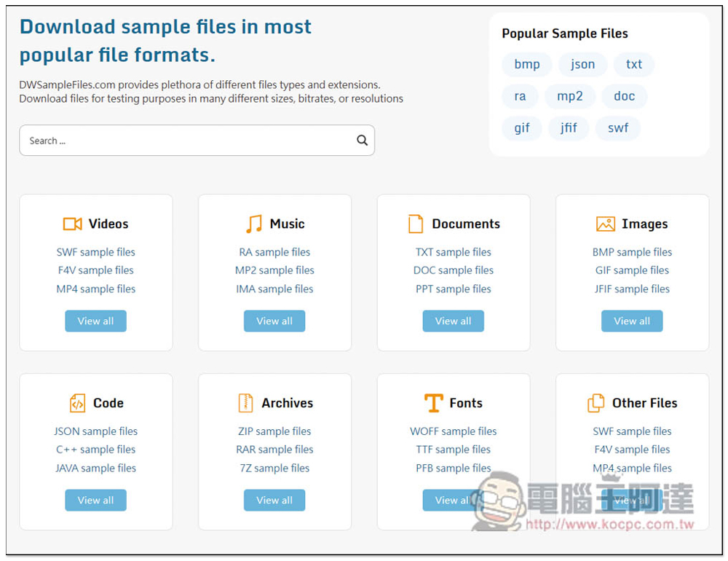
Task: Open JSON sample files link
Action: [95, 431]
